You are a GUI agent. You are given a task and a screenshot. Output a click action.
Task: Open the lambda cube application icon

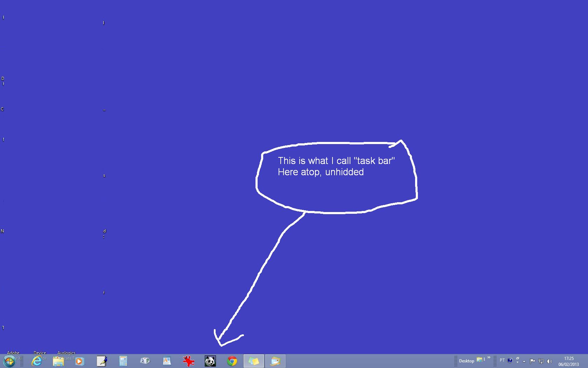145,361
